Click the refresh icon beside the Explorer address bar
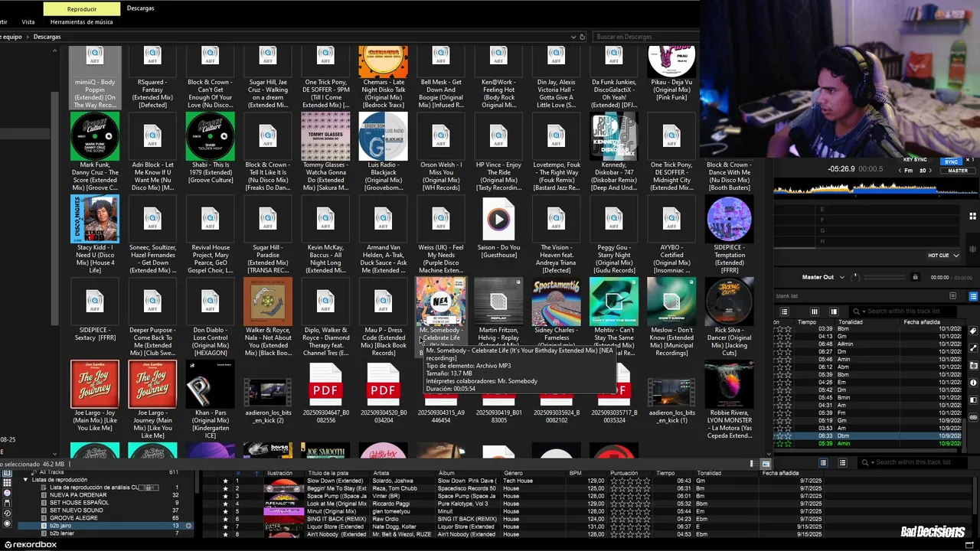This screenshot has width=980, height=551. (582, 37)
